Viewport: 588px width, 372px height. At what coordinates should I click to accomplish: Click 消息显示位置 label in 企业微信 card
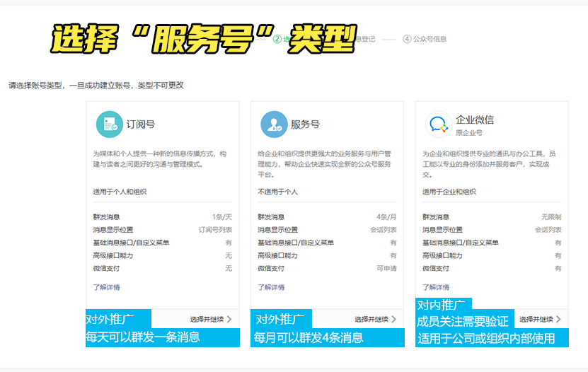(442, 230)
